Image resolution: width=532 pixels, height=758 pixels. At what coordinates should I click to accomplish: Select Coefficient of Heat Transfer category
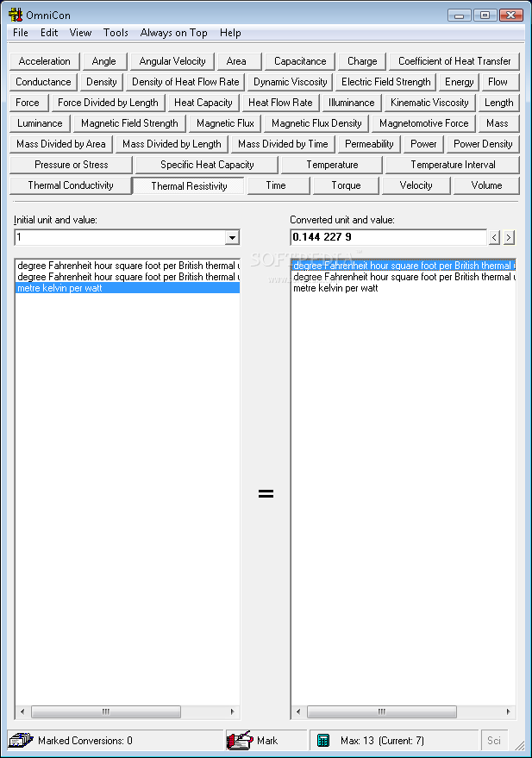click(x=454, y=61)
